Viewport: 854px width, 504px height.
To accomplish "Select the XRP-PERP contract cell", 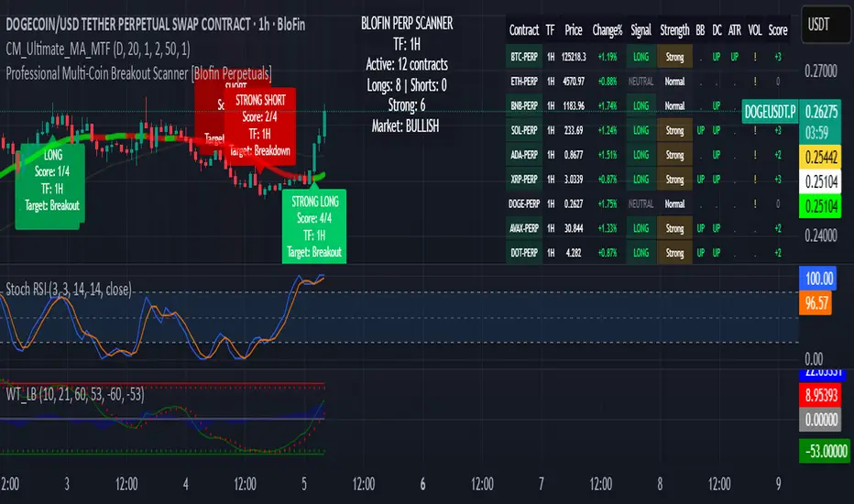I will pyautogui.click(x=524, y=180).
